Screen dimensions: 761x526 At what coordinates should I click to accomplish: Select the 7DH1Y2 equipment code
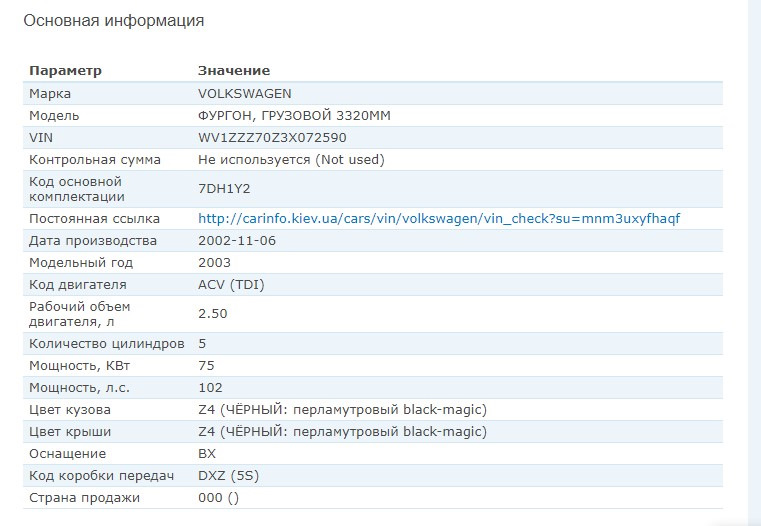coord(224,189)
